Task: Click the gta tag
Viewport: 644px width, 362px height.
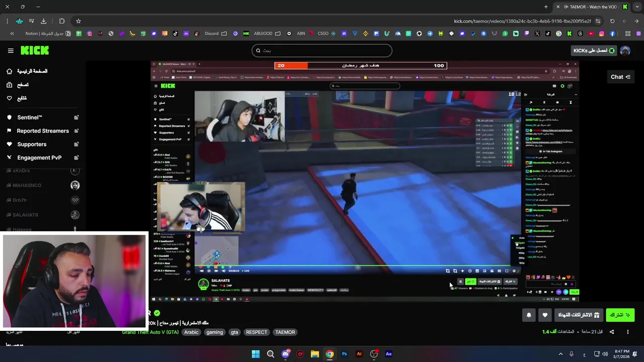Action: click(234, 332)
